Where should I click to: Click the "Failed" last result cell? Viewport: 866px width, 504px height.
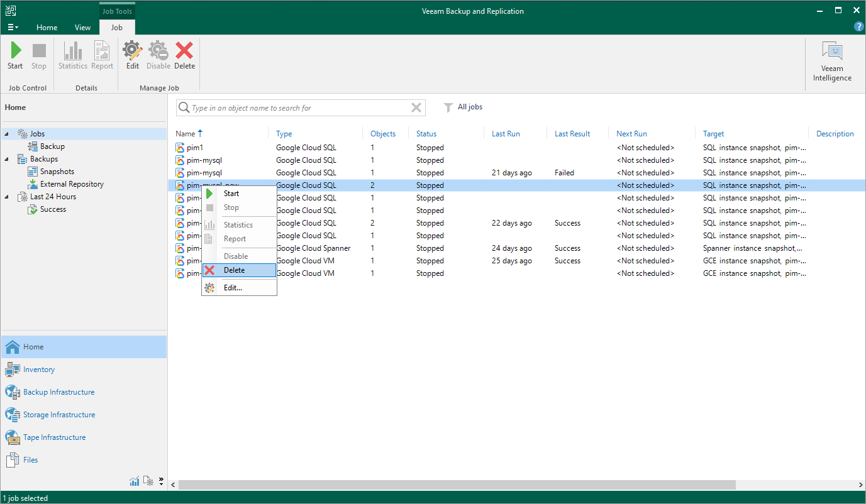564,173
